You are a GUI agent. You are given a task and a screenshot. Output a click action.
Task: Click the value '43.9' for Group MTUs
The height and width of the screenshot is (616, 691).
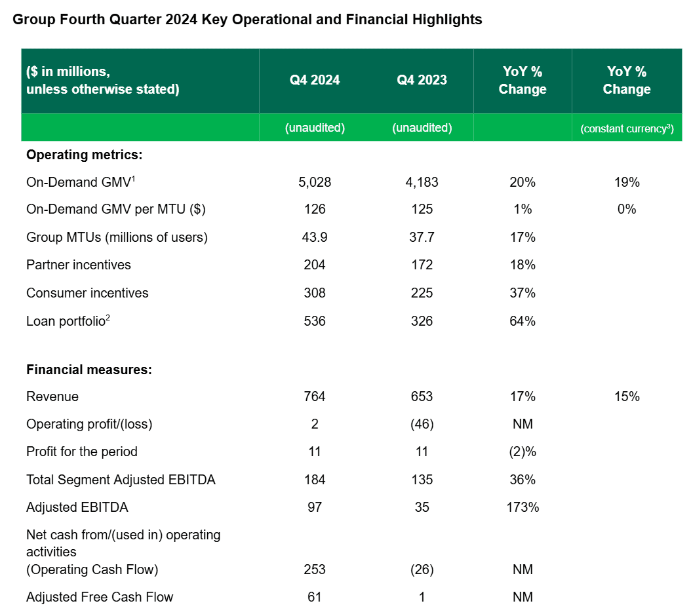coord(315,237)
